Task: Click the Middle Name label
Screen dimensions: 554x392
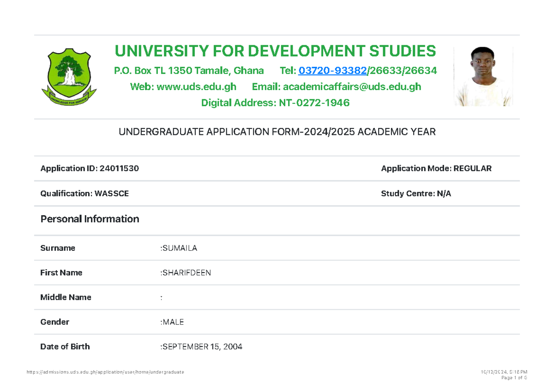Action: click(x=66, y=297)
